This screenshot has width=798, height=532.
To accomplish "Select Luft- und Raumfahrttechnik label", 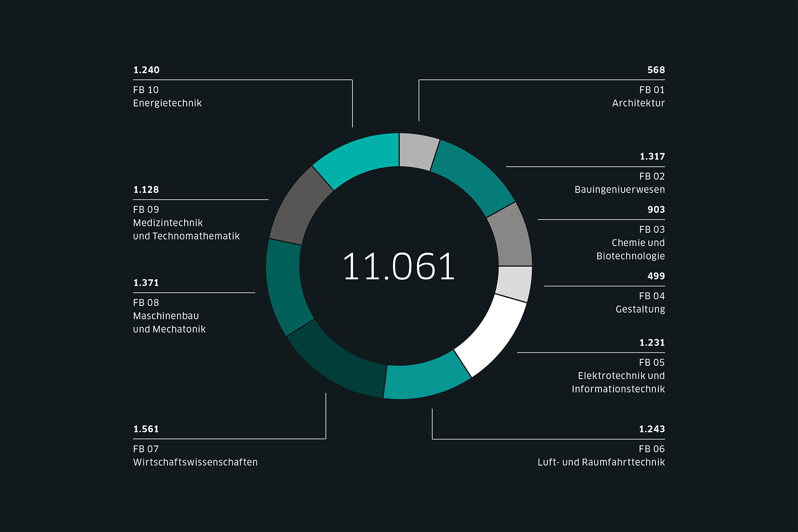I will pyautogui.click(x=601, y=462).
